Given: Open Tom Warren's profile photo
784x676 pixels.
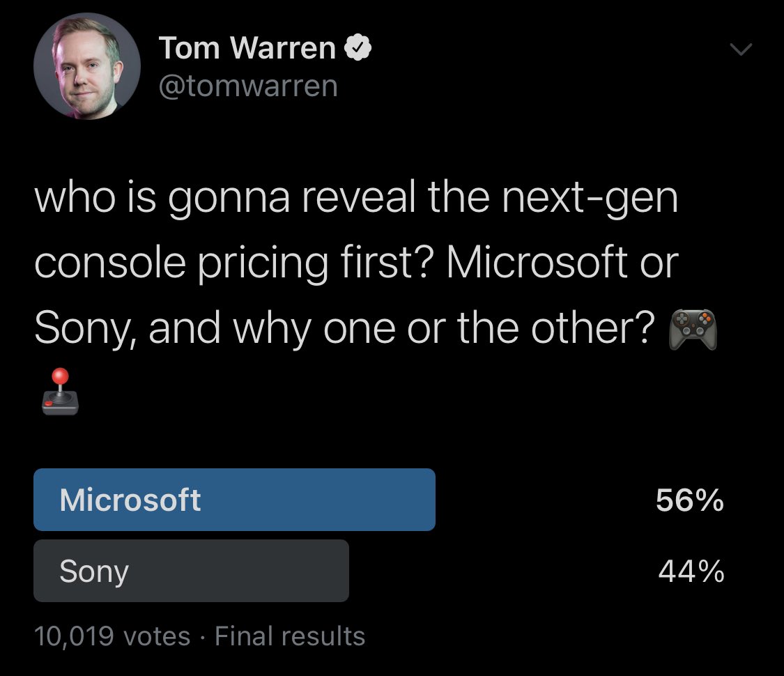Looking at the screenshot, I should click(x=87, y=67).
